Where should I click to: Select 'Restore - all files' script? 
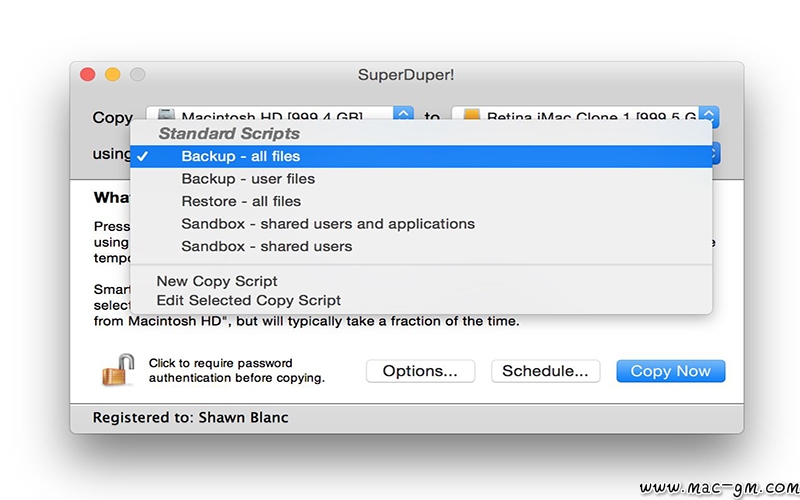click(421, 201)
